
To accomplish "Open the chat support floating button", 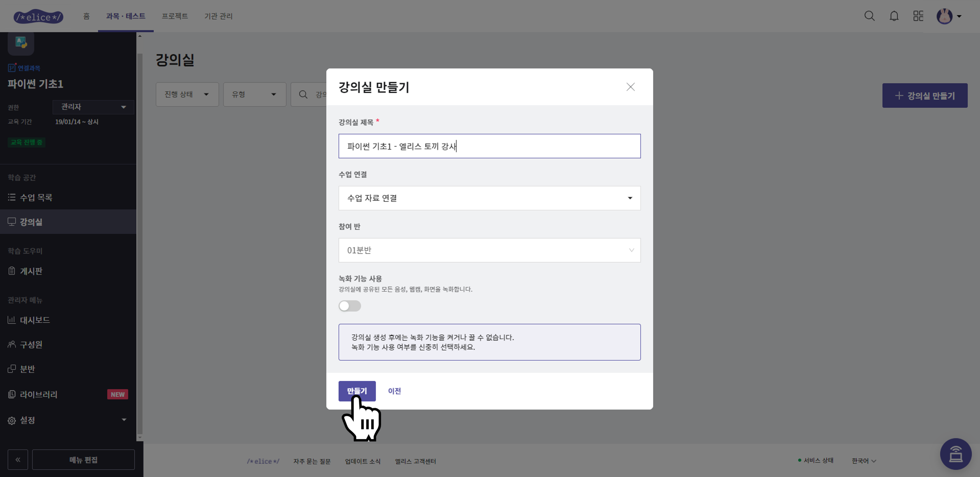I will click(x=956, y=454).
